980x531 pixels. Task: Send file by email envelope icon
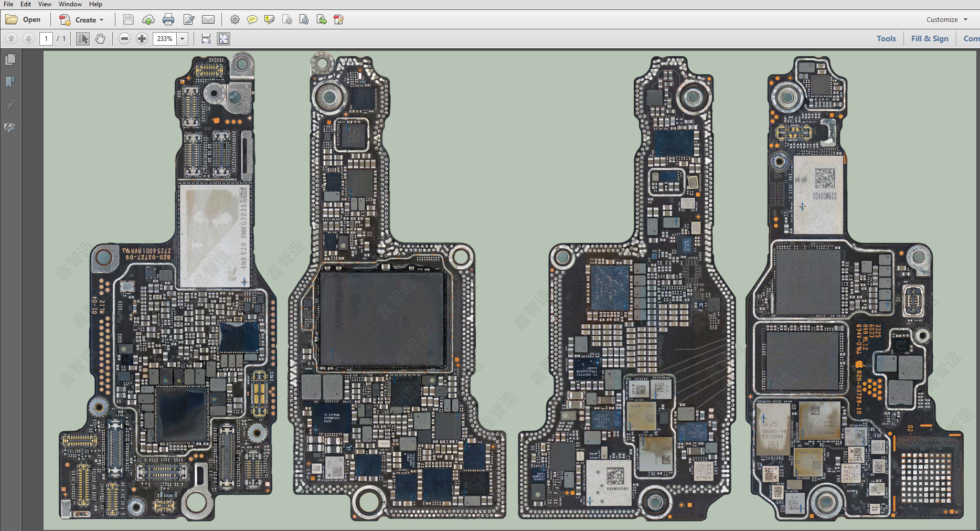(x=208, y=20)
